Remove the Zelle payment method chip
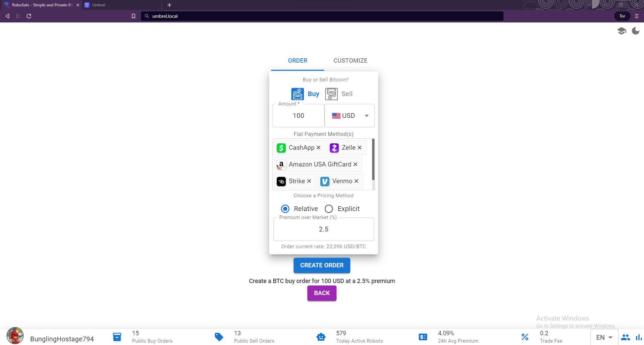Viewport: 644px width, 345px height. [x=360, y=148]
